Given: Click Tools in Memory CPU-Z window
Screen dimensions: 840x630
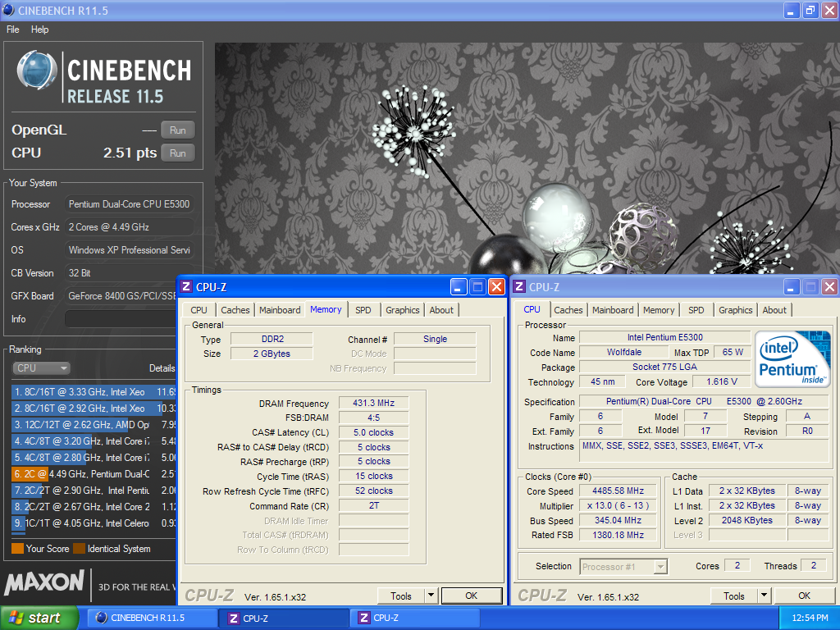Looking at the screenshot, I should click(x=400, y=596).
